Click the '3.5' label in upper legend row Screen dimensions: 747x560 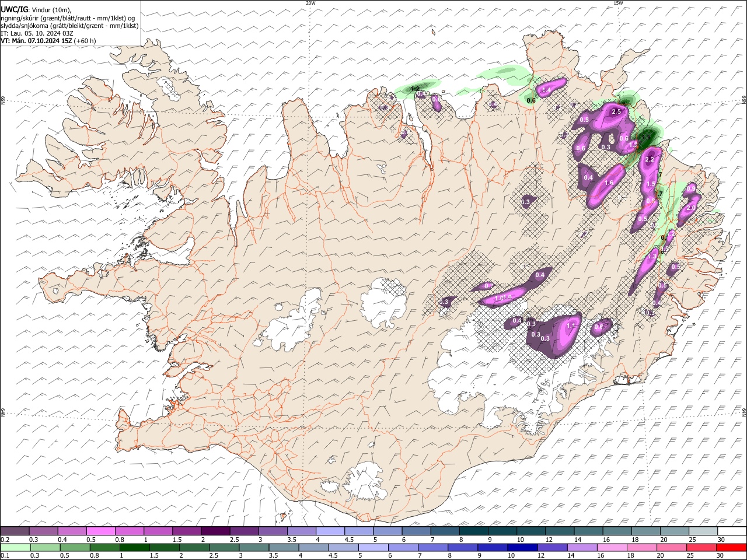tap(291, 540)
